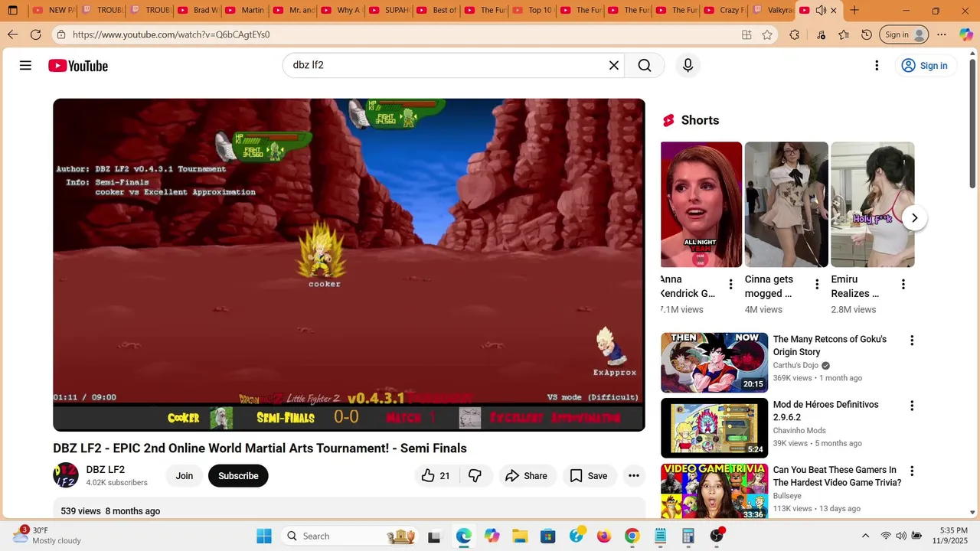Screen dimensions: 980x551
Task: Start voice search with microphone
Action: point(688,66)
